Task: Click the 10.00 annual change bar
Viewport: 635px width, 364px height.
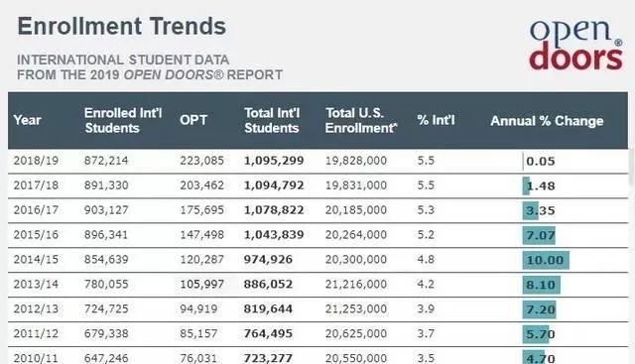Action: (546, 260)
